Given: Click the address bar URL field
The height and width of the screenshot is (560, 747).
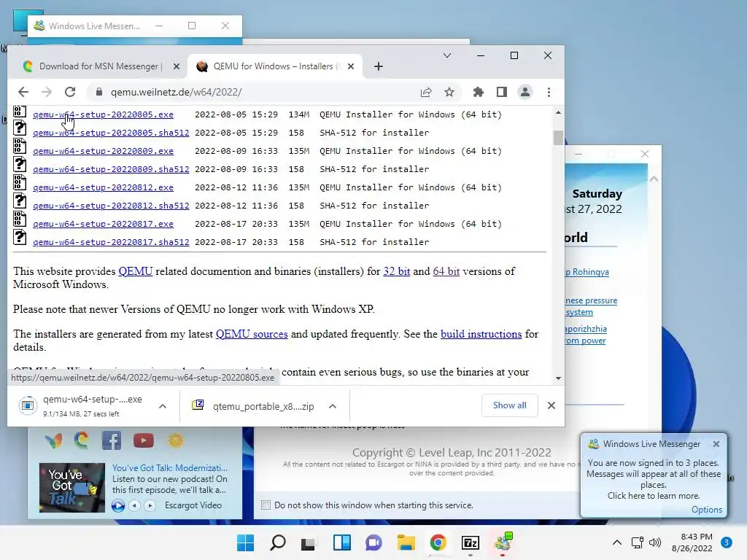Looking at the screenshot, I should (258, 93).
